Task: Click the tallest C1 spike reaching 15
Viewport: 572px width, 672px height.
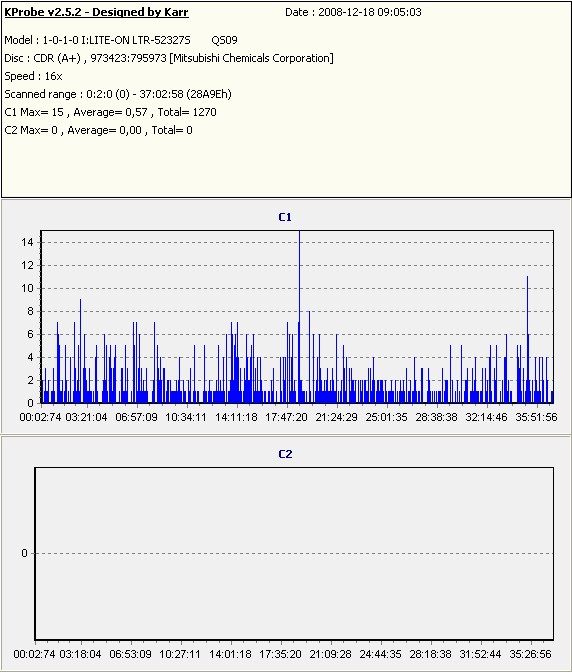Action: pyautogui.click(x=299, y=317)
